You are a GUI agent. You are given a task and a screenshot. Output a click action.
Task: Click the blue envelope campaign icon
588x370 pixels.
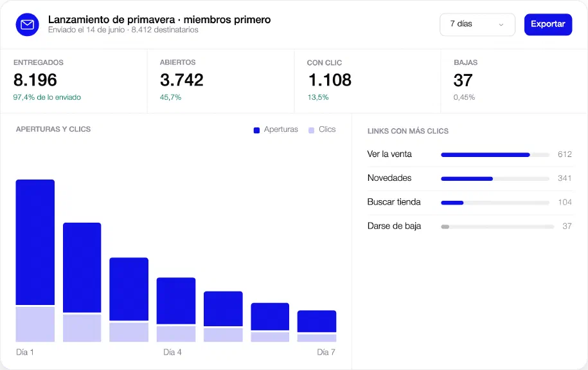(28, 25)
